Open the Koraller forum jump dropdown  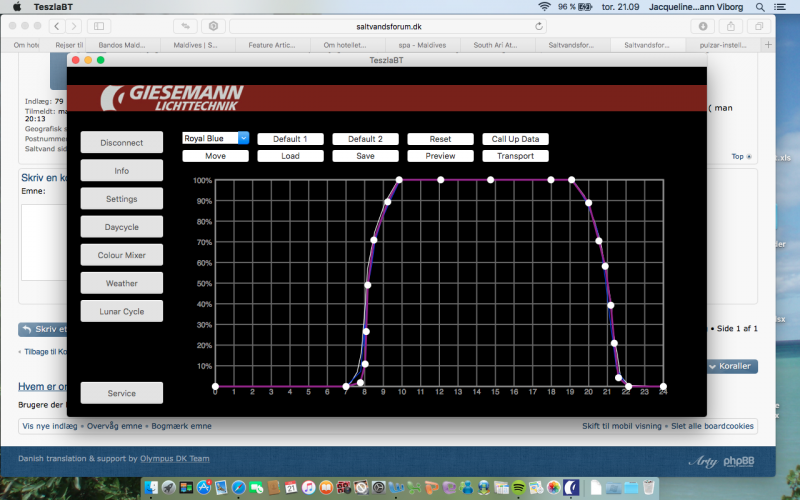click(x=731, y=367)
